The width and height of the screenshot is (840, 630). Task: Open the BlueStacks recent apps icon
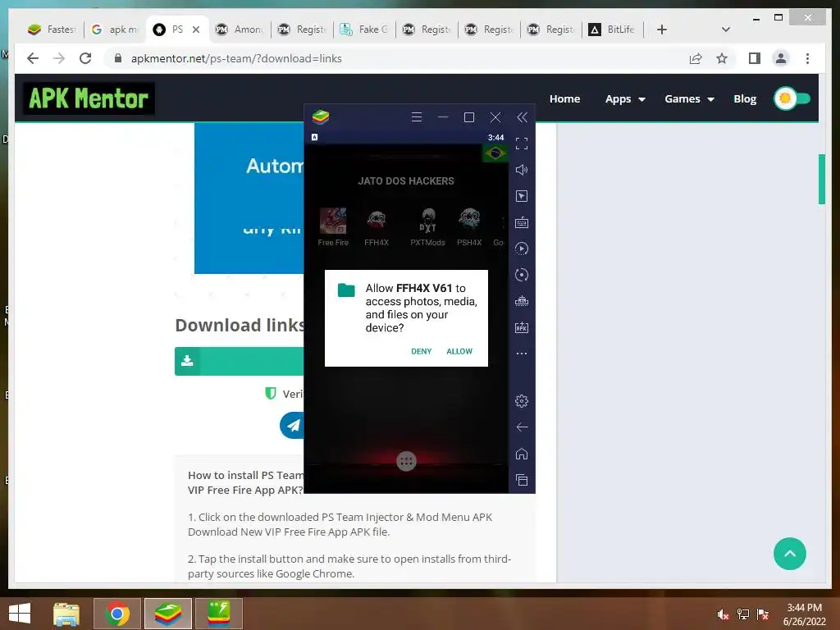point(521,480)
